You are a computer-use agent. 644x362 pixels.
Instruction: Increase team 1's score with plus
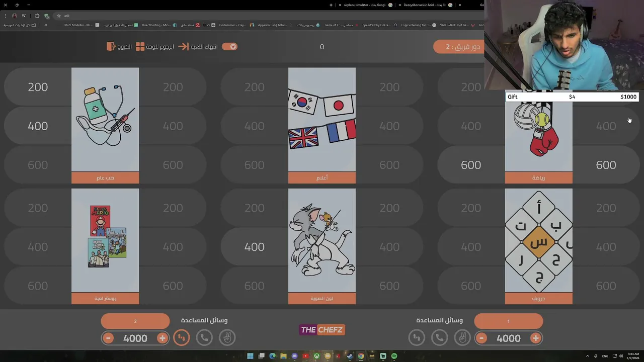coord(535,338)
